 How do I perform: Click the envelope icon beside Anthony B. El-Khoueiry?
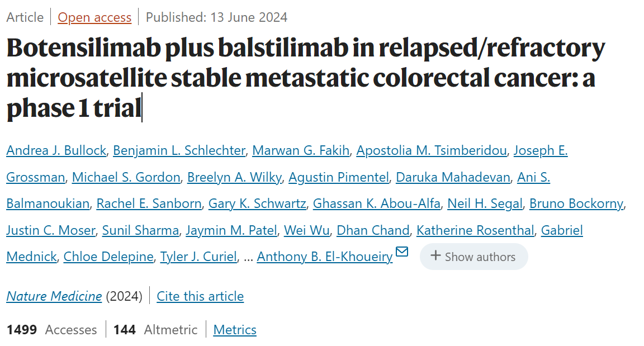402,251
